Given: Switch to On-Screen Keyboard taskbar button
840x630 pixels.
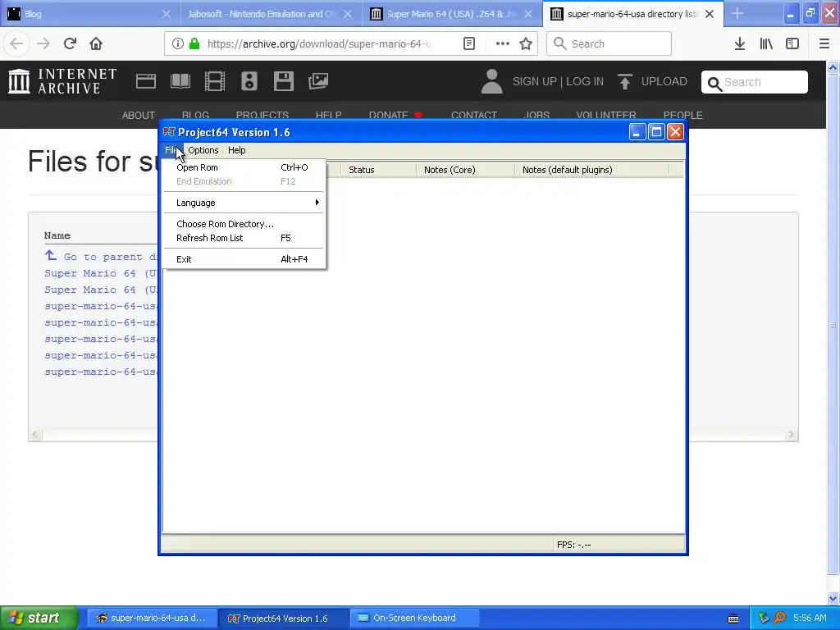Looking at the screenshot, I should (x=414, y=619).
